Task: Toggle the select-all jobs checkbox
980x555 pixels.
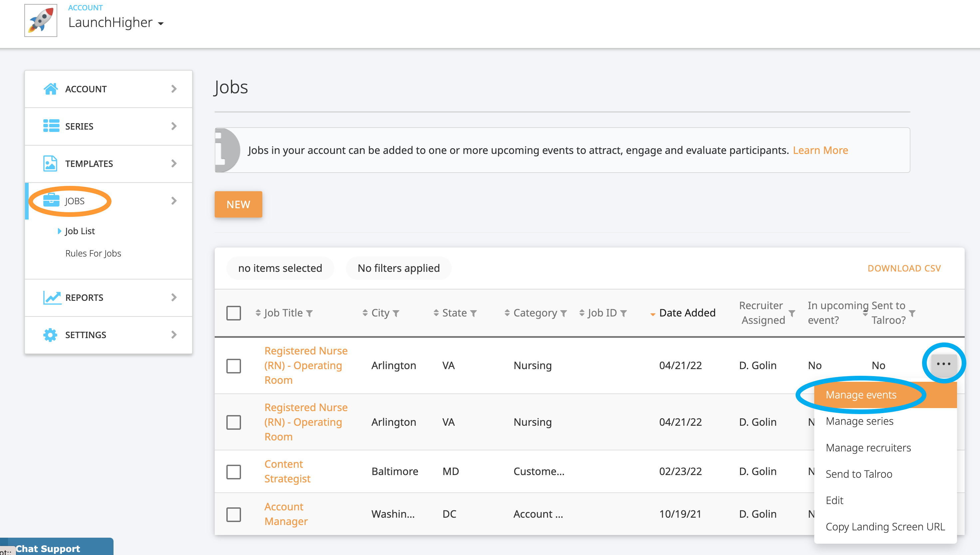Action: 233,313
